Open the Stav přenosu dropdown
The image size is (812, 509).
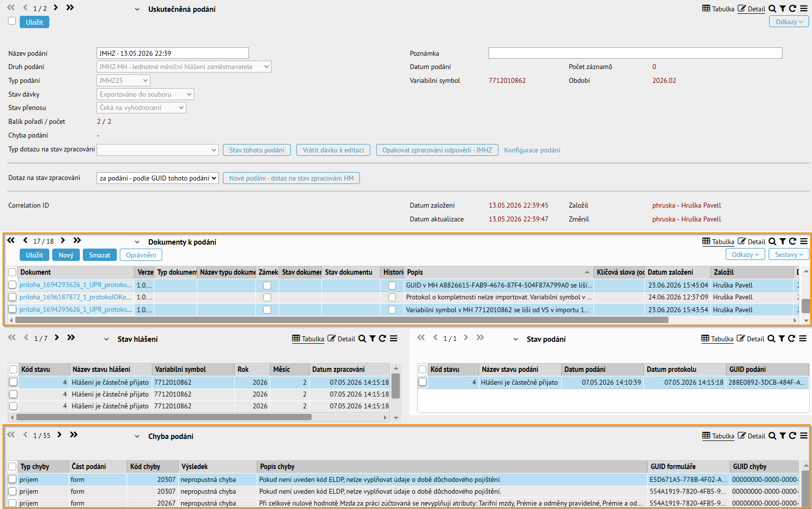coord(141,108)
